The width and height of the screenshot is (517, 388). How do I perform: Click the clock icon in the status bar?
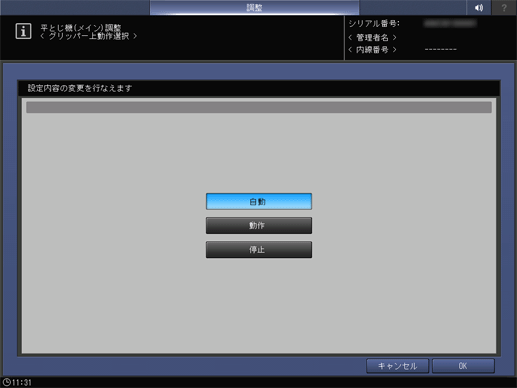click(6, 382)
